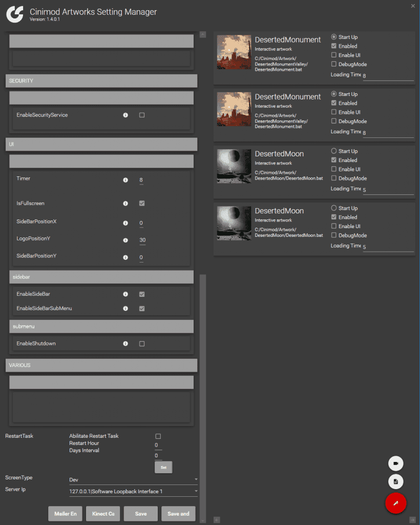Select the second DesertedMoon thumbnail
This screenshot has width=420, height=525.
click(234, 224)
